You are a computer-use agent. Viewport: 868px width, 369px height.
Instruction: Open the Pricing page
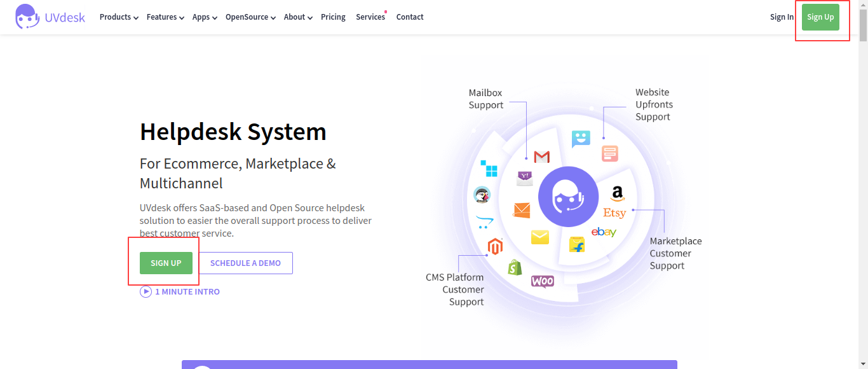333,17
